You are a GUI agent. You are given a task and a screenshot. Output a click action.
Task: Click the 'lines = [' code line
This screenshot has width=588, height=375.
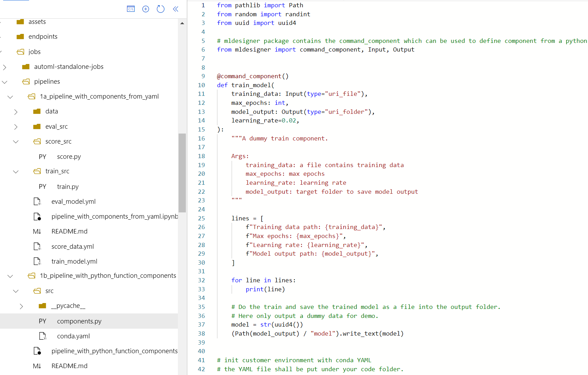coord(247,218)
